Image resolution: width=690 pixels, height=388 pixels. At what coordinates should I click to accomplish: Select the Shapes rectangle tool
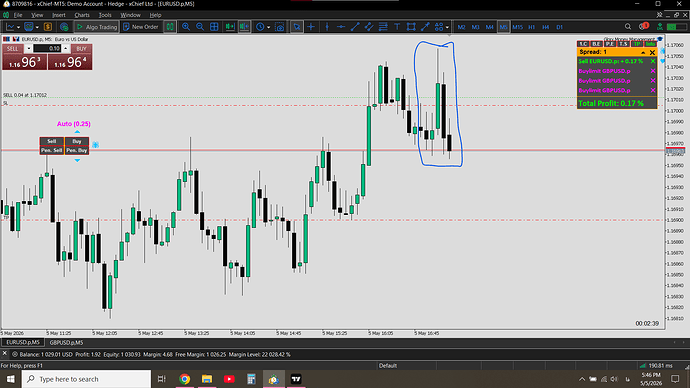coord(411,27)
